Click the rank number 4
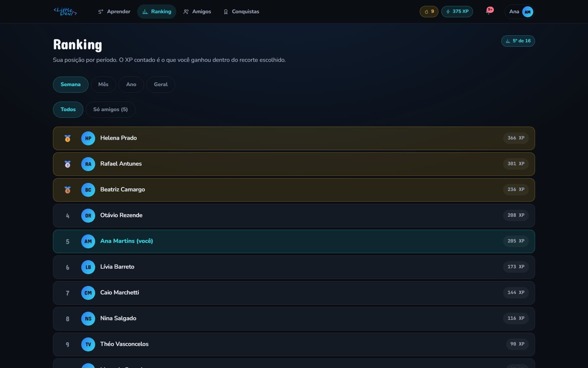This screenshot has width=588, height=368. pyautogui.click(x=68, y=216)
